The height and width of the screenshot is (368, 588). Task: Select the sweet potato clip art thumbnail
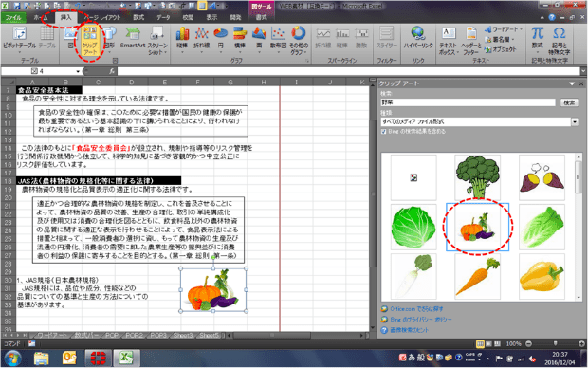click(x=542, y=177)
